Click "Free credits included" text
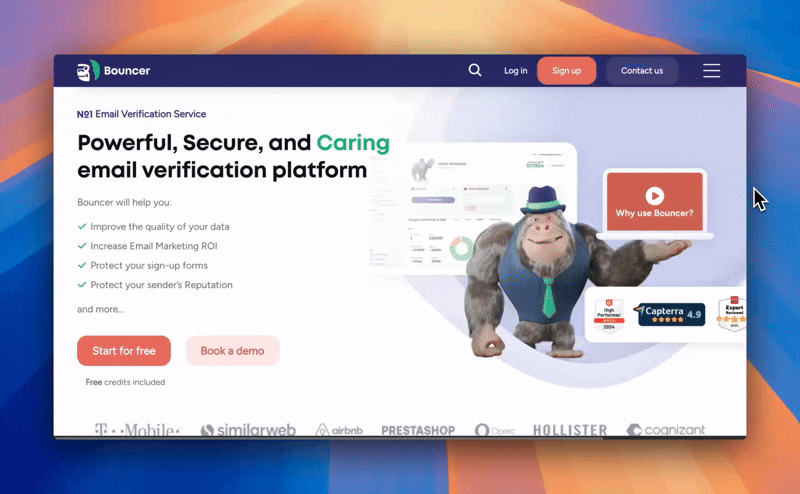 point(125,382)
